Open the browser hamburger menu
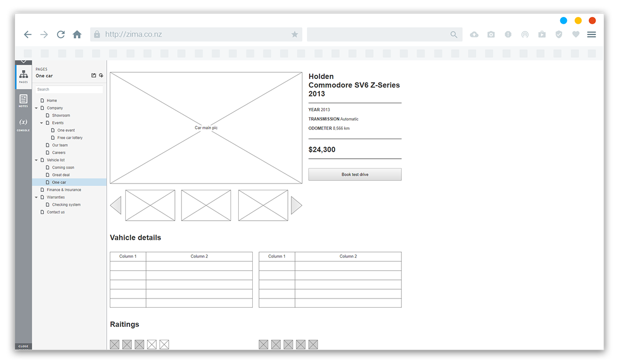Screen dimensions: 619x364 (592, 35)
